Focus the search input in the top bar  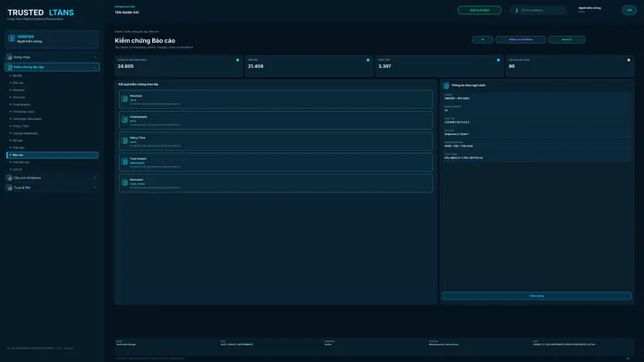538,10
